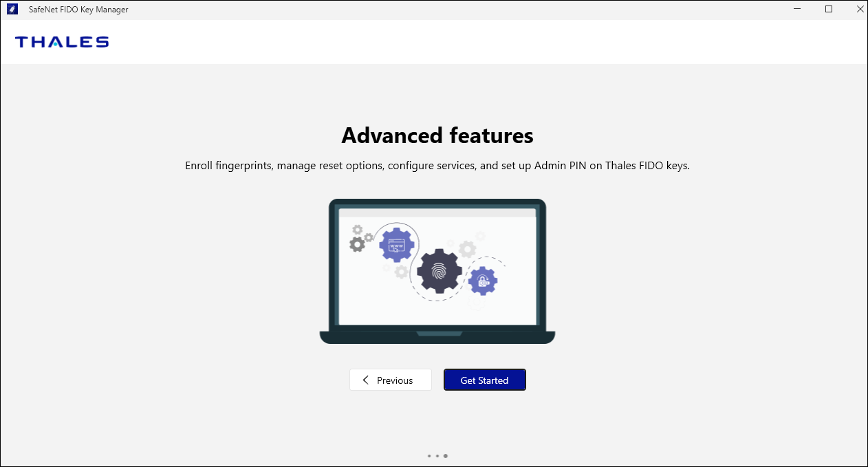Go back with the Previous button
This screenshot has width=868, height=467.
coord(390,380)
